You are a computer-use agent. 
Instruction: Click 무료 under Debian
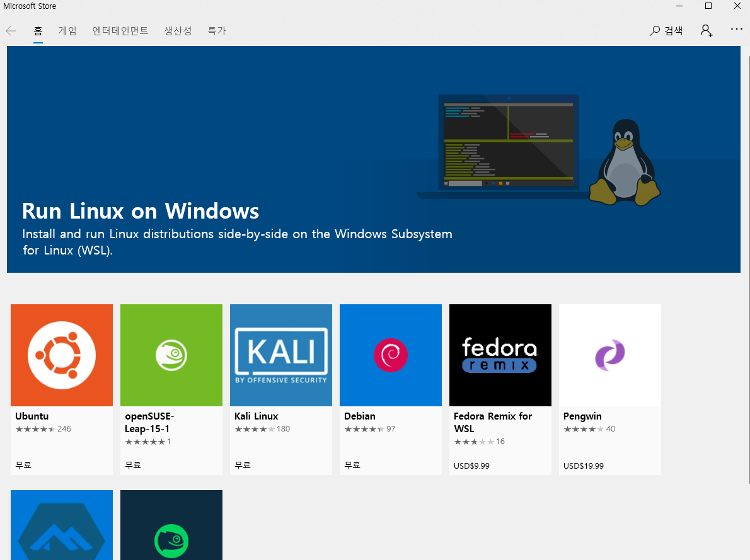pos(352,465)
